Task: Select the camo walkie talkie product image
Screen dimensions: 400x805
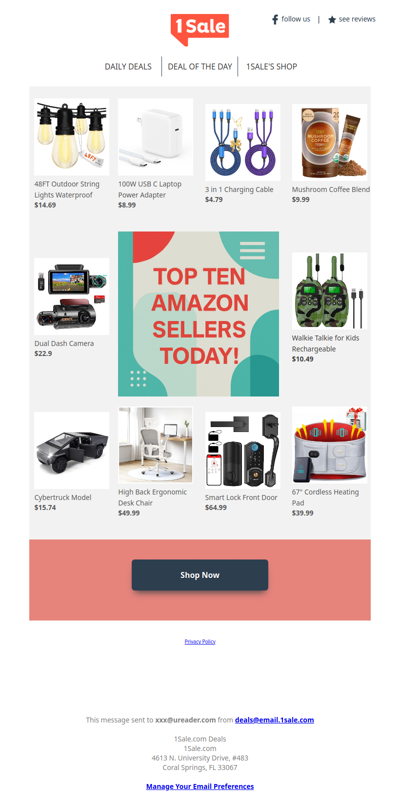Action: pos(330,291)
